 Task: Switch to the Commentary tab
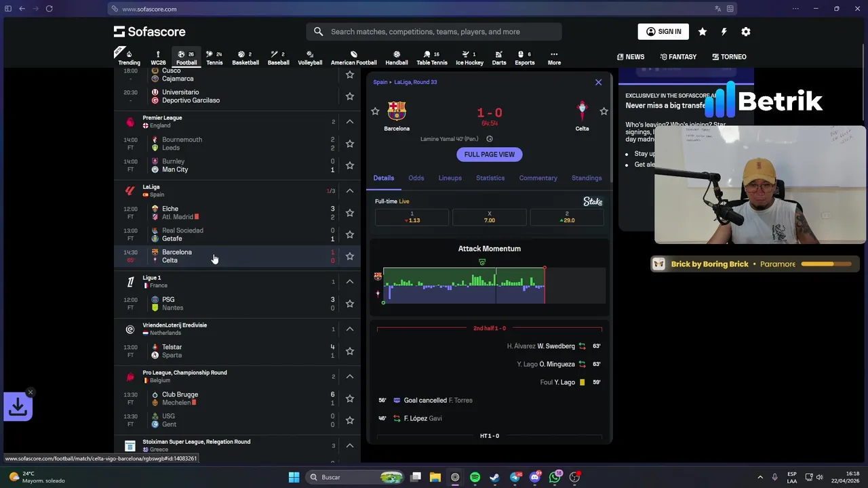pos(538,178)
